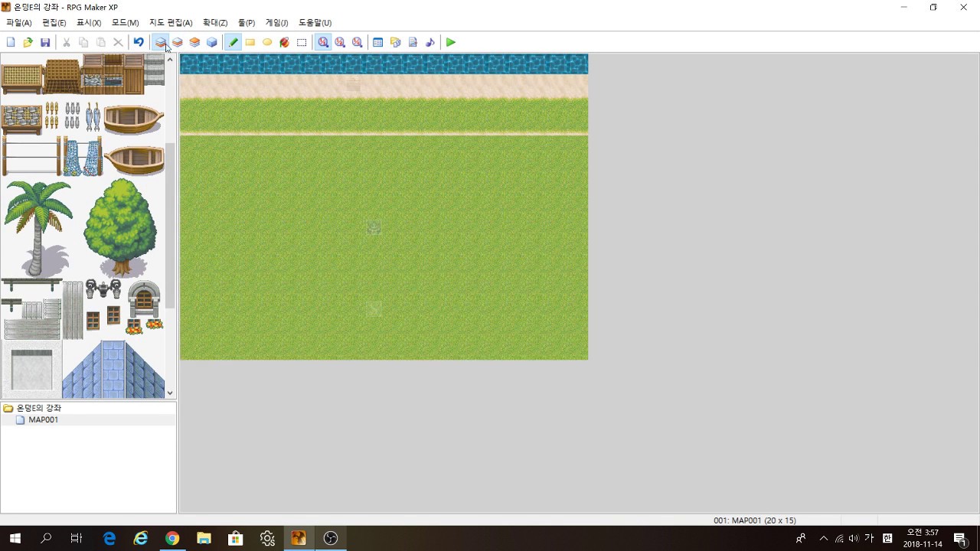Start playtest with green play button
Viewport: 980px width, 551px height.
[x=451, y=42]
